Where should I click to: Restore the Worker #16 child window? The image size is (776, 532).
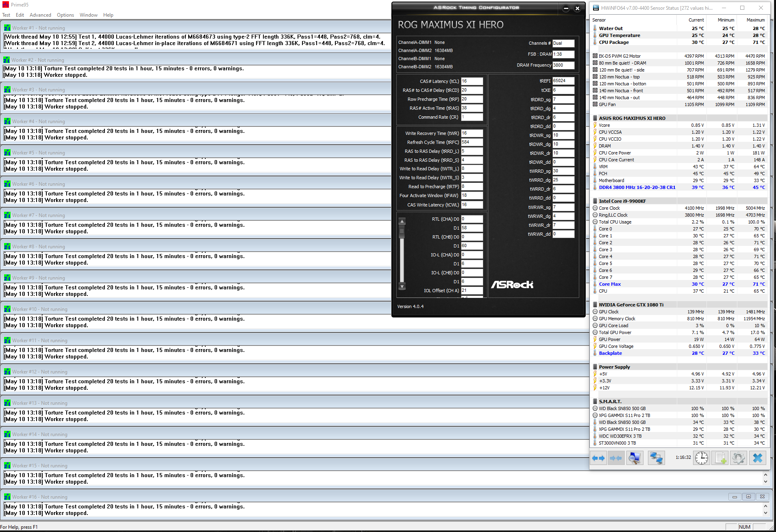coord(748,497)
